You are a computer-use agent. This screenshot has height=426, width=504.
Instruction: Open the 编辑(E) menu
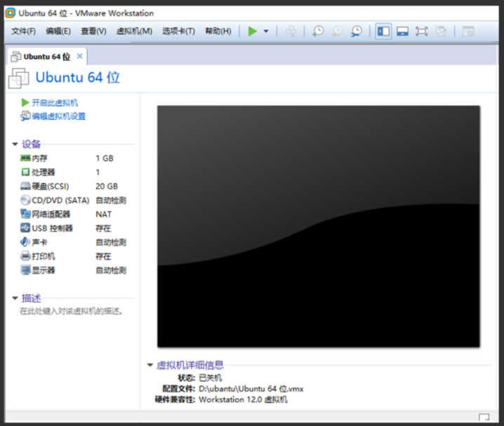(x=58, y=31)
